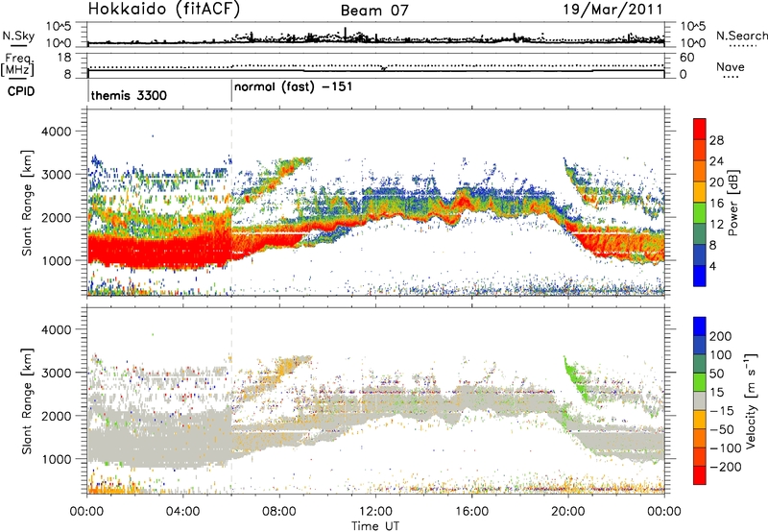
Task: Click the red top of the power color bar
Action: [x=700, y=127]
